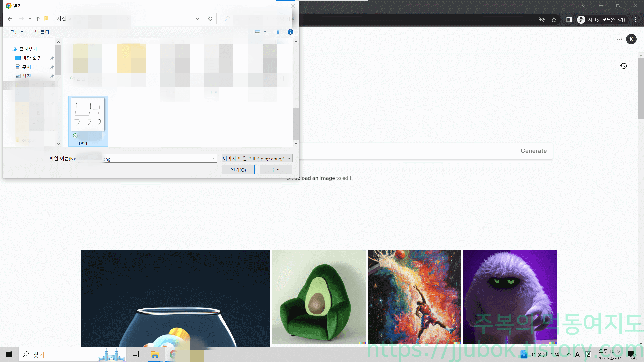The image size is (644, 362).
Task: Select the handwritten png thumbnail
Action: (x=88, y=114)
